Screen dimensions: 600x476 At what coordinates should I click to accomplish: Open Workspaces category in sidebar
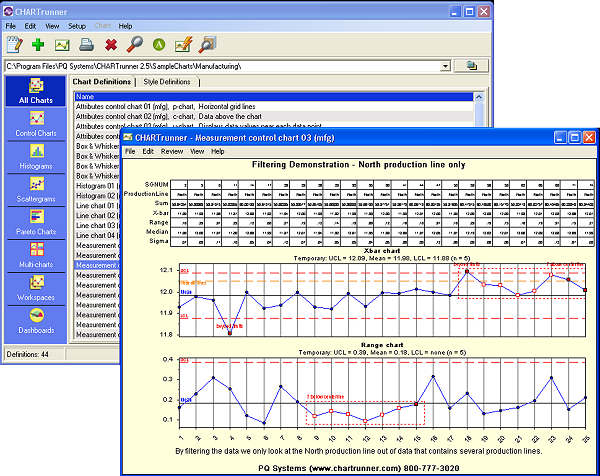[x=36, y=289]
